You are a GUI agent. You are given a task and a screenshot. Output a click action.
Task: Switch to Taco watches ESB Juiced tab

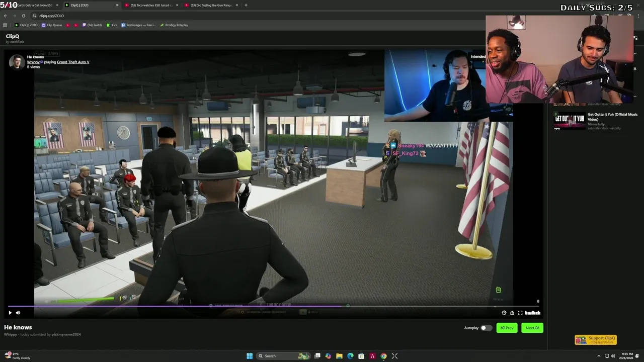click(x=151, y=5)
